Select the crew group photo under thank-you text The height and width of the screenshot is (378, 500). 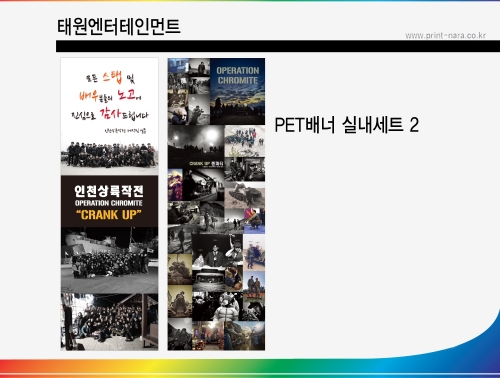coord(109,155)
